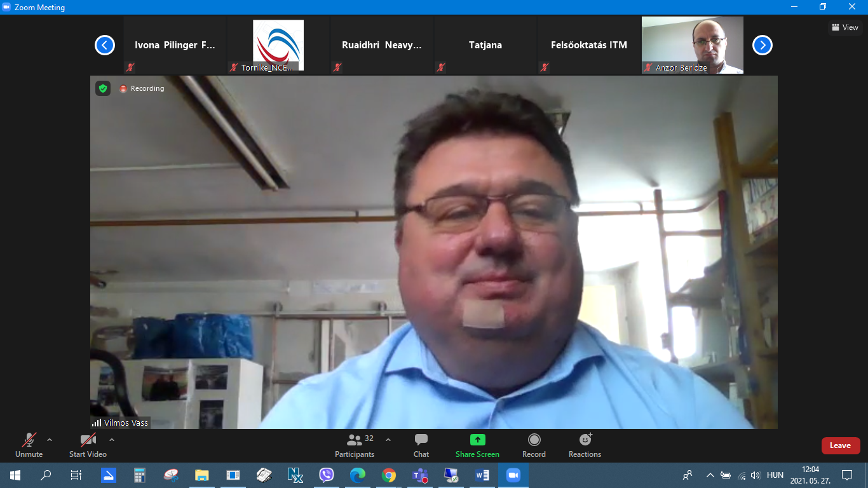Click the HUN language indicator in tray
This screenshot has width=868, height=488.
pos(775,475)
